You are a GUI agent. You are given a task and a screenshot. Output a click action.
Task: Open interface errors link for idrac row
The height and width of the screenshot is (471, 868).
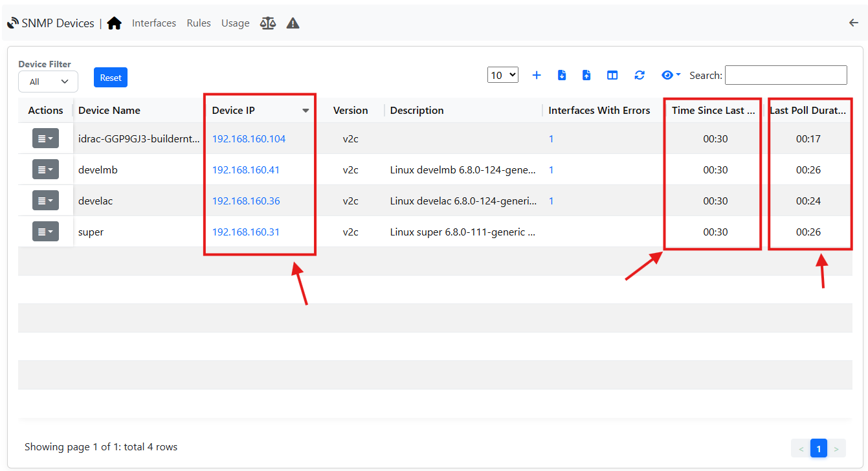tap(551, 138)
